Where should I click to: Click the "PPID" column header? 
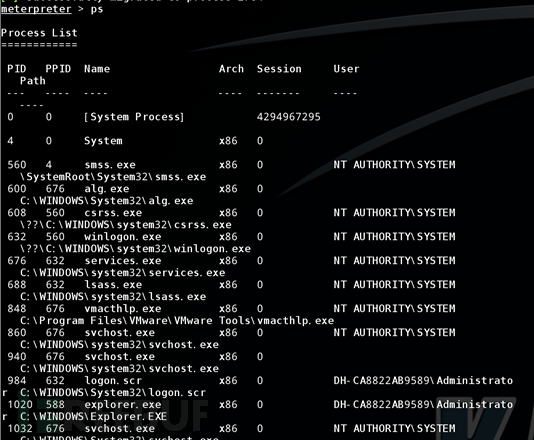58,69
